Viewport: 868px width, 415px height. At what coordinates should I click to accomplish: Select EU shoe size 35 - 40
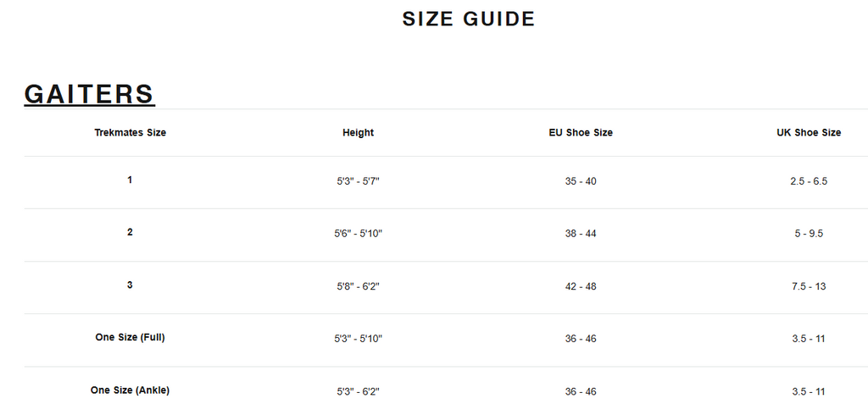coord(581,182)
